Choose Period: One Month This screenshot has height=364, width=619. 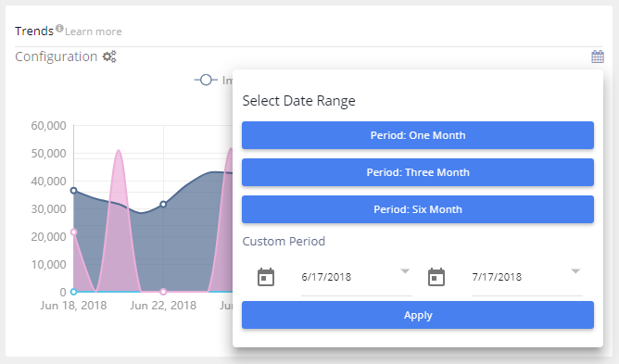(x=418, y=135)
